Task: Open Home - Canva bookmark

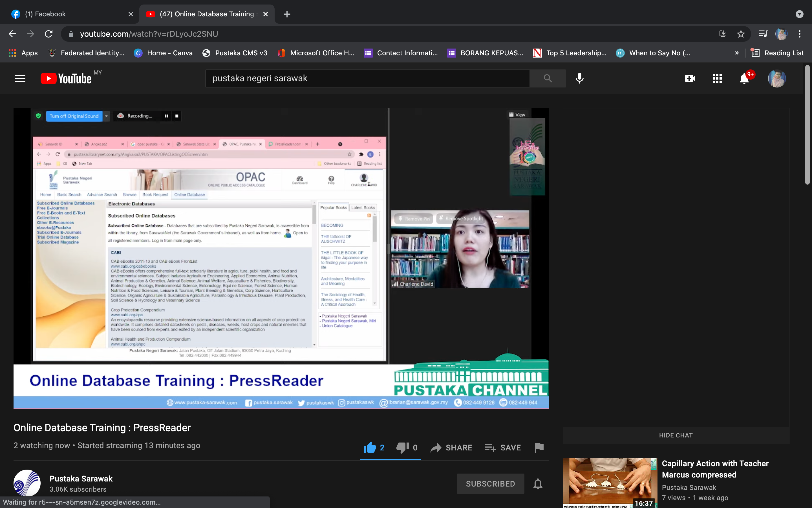Action: pos(164,53)
